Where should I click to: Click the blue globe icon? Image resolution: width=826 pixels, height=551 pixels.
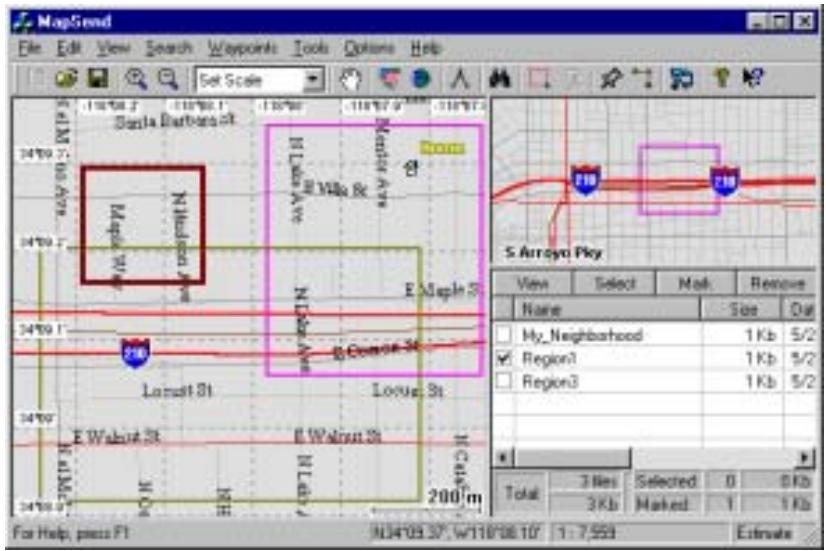pyautogui.click(x=421, y=80)
